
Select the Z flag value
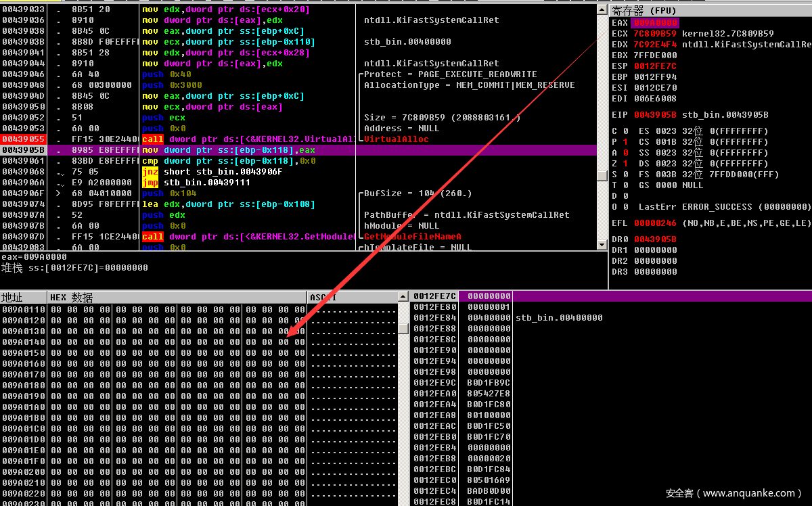coord(625,164)
